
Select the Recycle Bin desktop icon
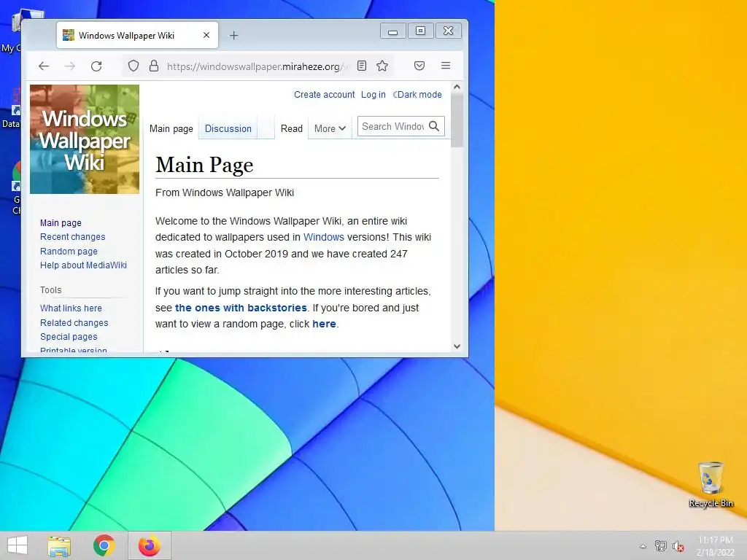coord(711,484)
